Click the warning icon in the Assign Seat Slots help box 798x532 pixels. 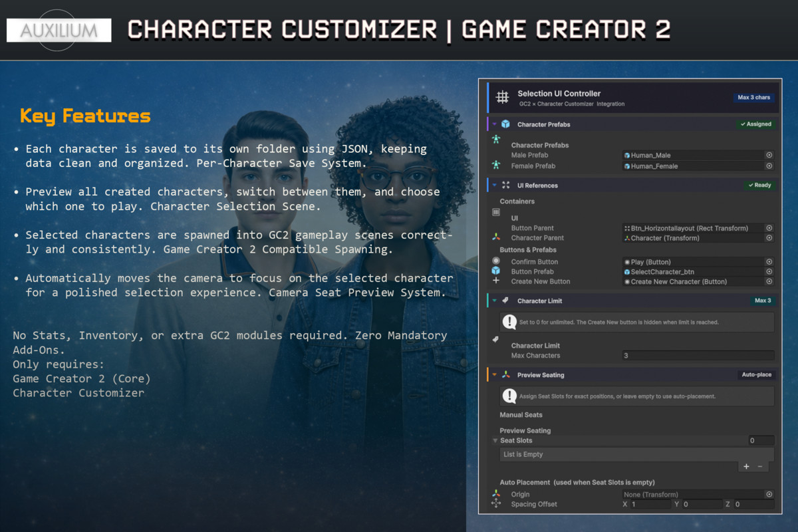pyautogui.click(x=509, y=396)
